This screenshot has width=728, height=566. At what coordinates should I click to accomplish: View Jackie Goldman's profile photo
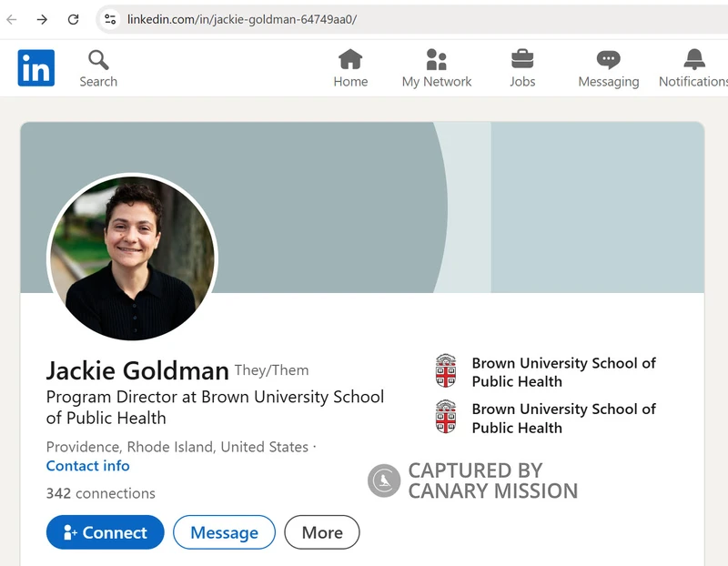[132, 257]
